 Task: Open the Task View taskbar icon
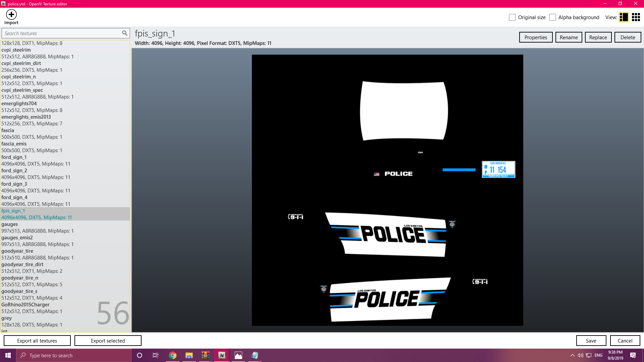pyautogui.click(x=156, y=355)
